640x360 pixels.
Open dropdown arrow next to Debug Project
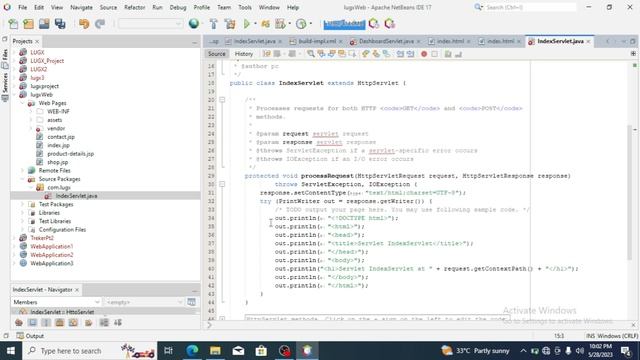(x=290, y=24)
